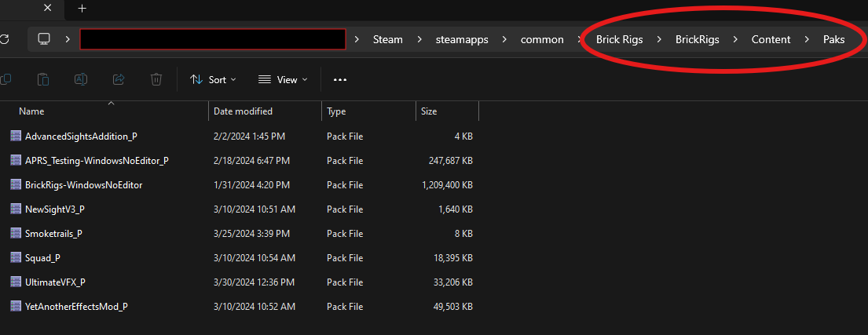Viewport: 868px width, 335px height.
Task: Click the Rename icon in toolbar
Action: [81, 79]
